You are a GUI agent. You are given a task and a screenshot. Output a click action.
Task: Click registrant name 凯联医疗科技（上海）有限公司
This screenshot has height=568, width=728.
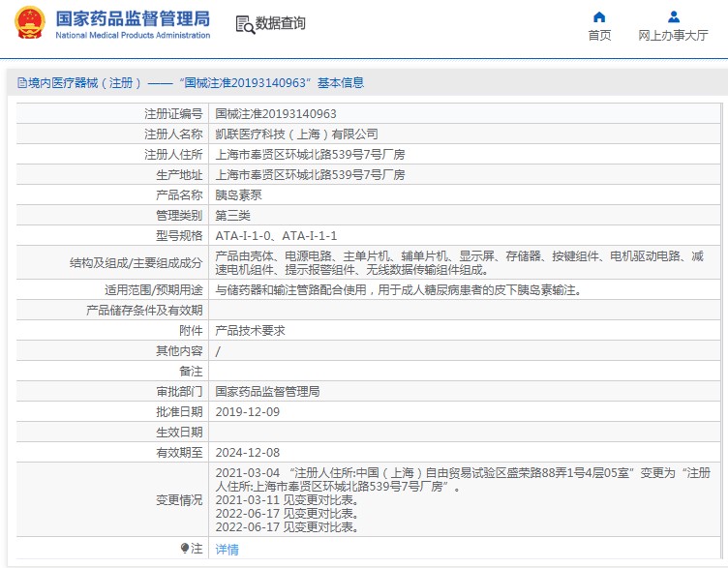(296, 135)
